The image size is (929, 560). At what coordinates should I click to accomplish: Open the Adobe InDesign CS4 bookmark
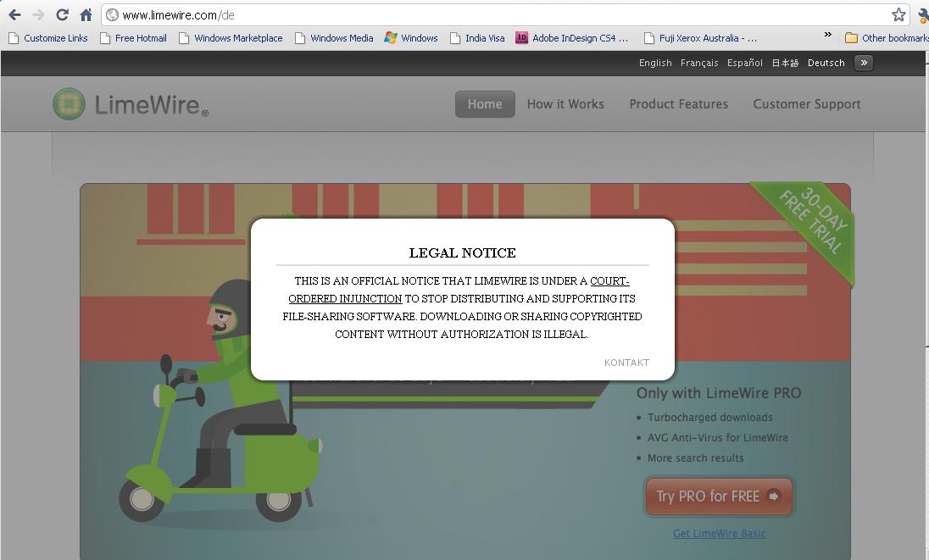(572, 38)
